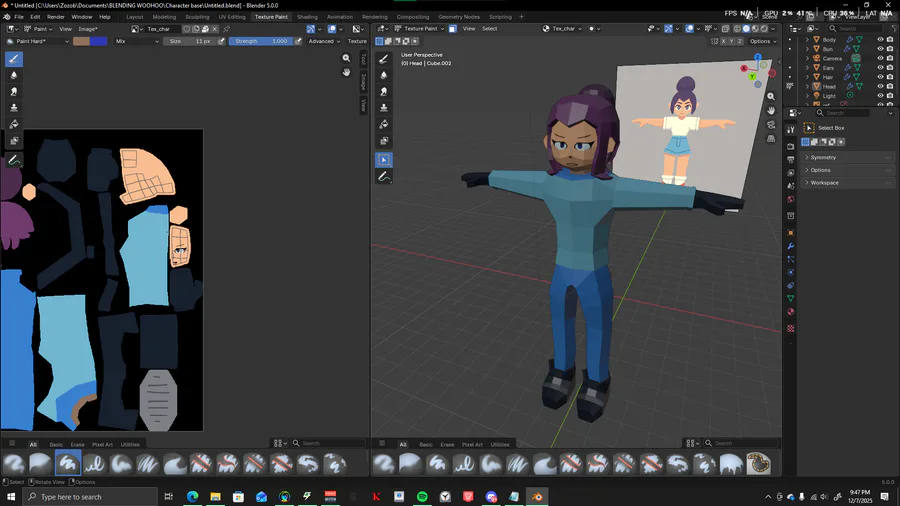Expand the Symmetry panel
The width and height of the screenshot is (900, 506).
point(823,157)
